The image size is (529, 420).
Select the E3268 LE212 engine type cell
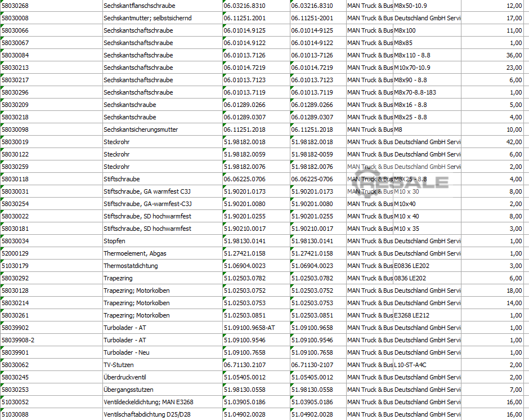[427, 315]
